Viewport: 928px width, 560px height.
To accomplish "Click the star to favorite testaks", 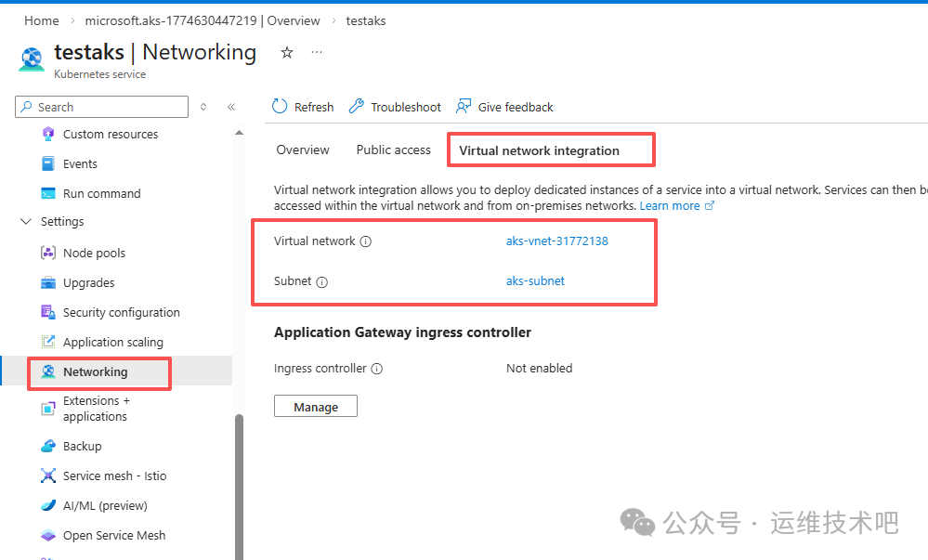I will (x=286, y=53).
